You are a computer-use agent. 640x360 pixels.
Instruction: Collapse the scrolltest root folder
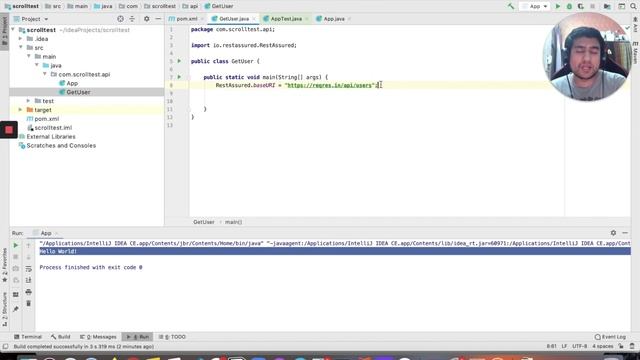pyautogui.click(x=13, y=30)
